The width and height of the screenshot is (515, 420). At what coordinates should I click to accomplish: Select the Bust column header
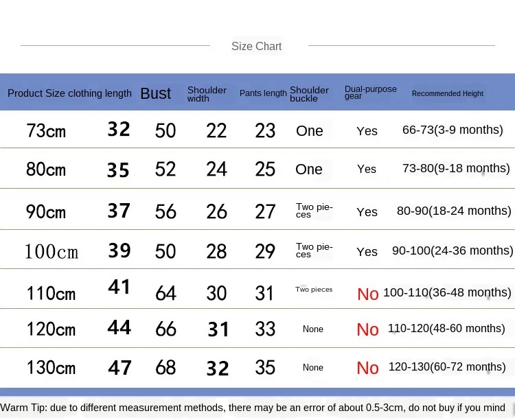pyautogui.click(x=155, y=93)
